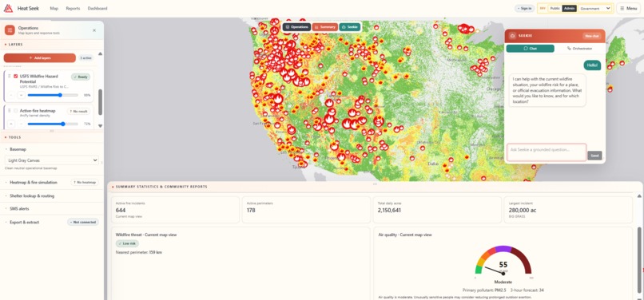Collapse the LAYERS section header
The height and width of the screenshot is (300, 644).
tap(52, 45)
